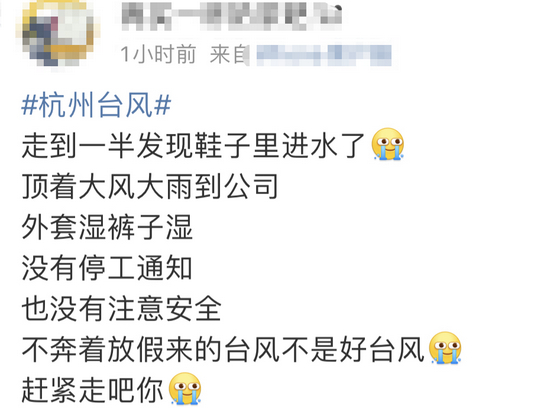Click the crying emoji after 赶紧走吧你
Screen dimensions: 550x408
185,388
